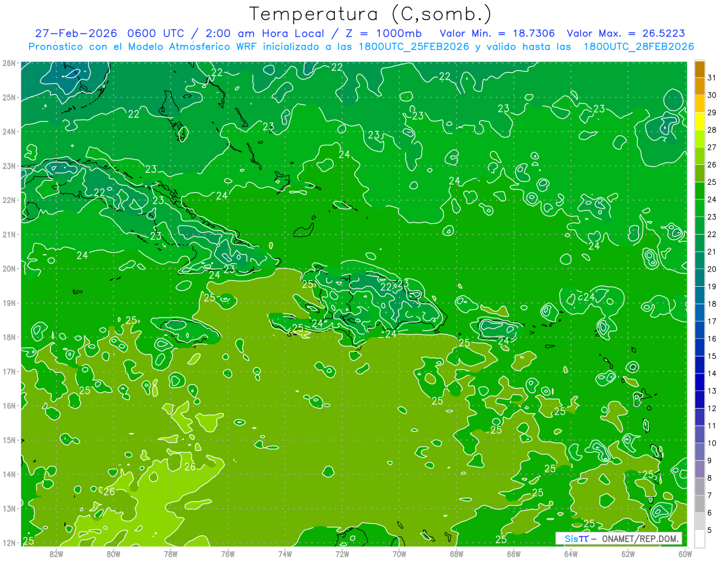Click "Valor Min. = 18.7306" in header
This screenshot has height=562, width=728.
[x=497, y=33]
